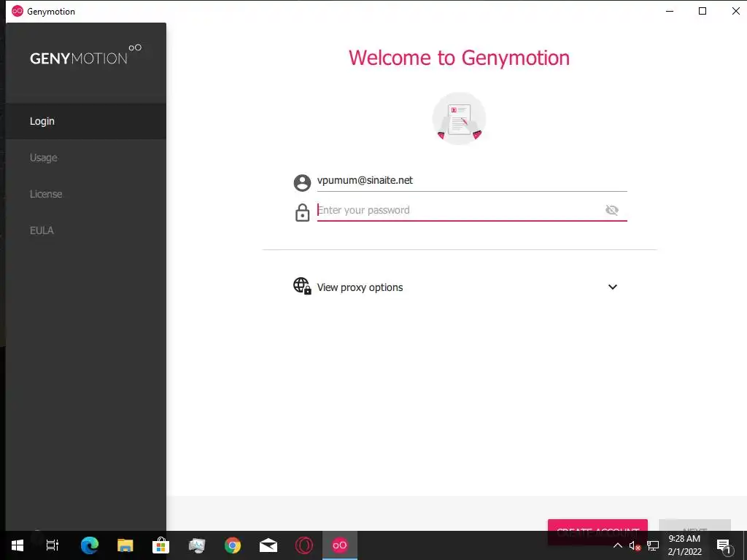Select the Login sidebar item
The height and width of the screenshot is (560, 747).
click(x=86, y=121)
